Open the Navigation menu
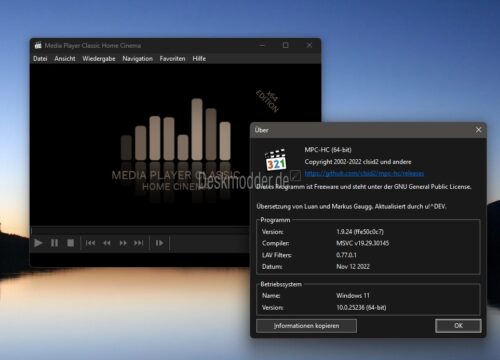 click(137, 59)
